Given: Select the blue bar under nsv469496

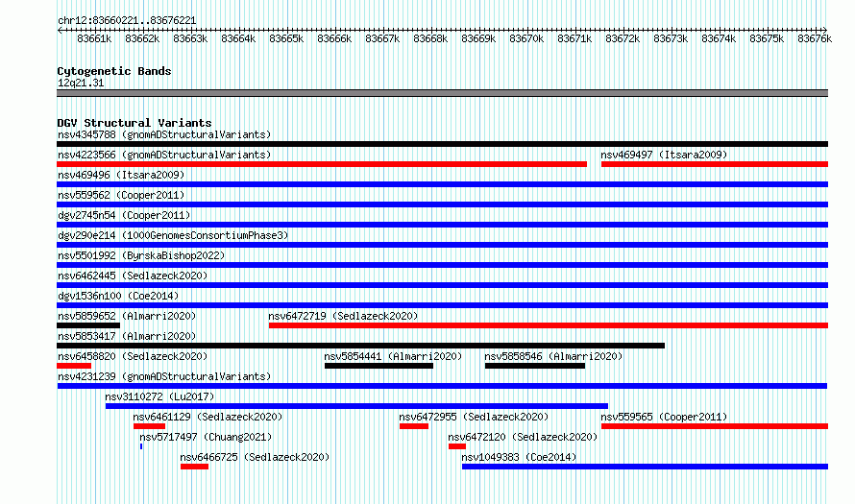Looking at the screenshot, I should pos(442,184).
